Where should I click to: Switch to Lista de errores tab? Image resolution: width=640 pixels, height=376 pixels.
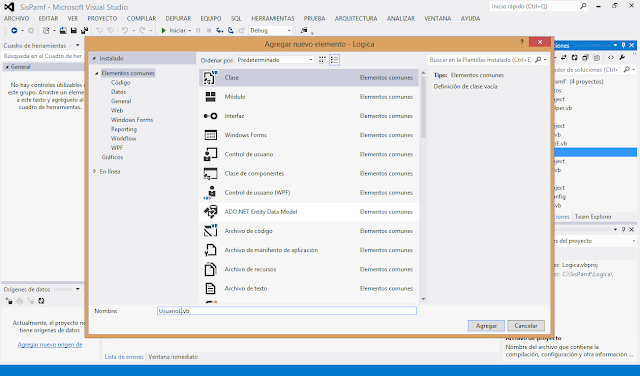[x=124, y=357]
